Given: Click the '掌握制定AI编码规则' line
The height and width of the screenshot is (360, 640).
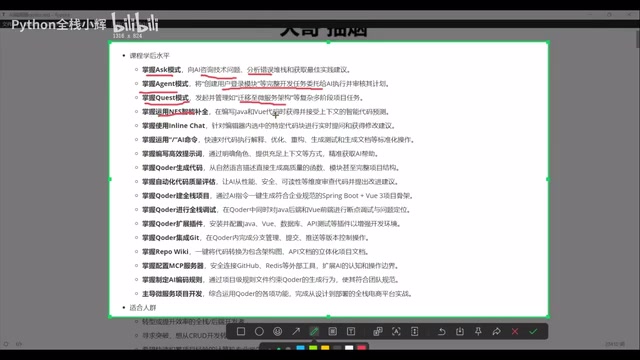Looking at the screenshot, I should pyautogui.click(x=271, y=280).
